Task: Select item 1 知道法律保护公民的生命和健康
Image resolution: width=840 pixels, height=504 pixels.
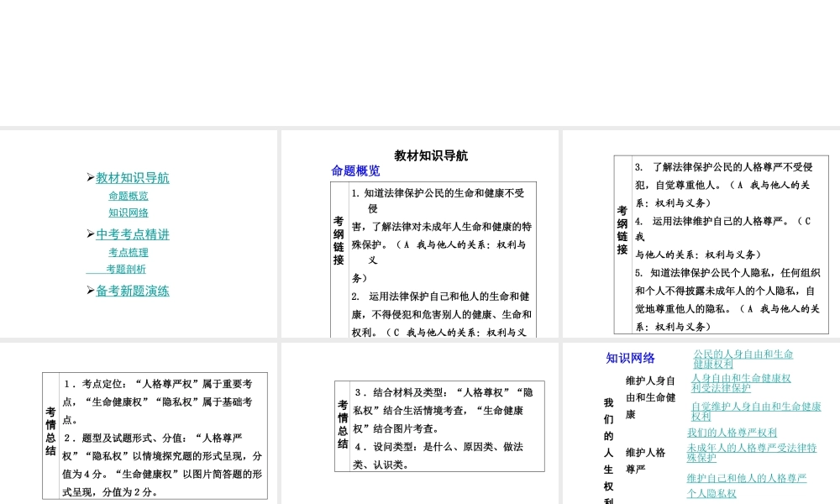Action: 442,236
